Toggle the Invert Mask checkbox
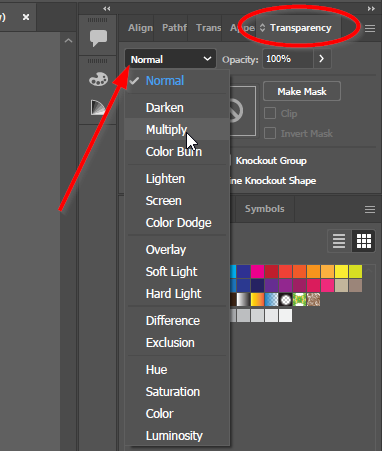The width and height of the screenshot is (382, 451). [270, 133]
